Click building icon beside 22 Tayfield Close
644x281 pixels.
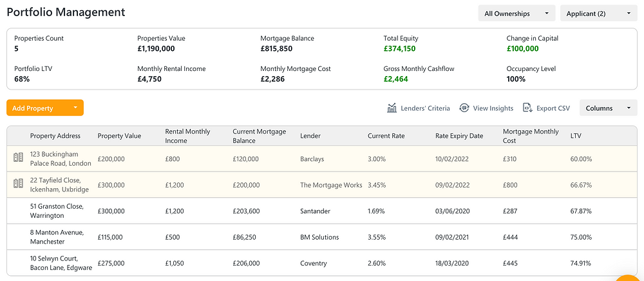pyautogui.click(x=18, y=184)
